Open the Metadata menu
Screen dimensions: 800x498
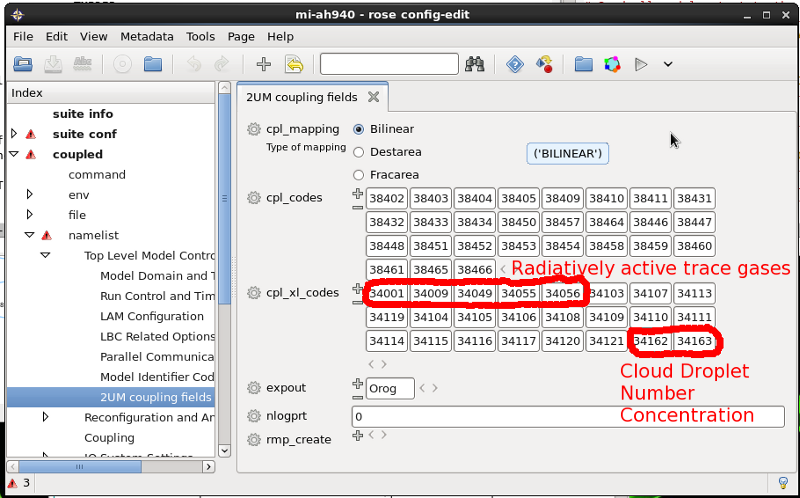(147, 37)
